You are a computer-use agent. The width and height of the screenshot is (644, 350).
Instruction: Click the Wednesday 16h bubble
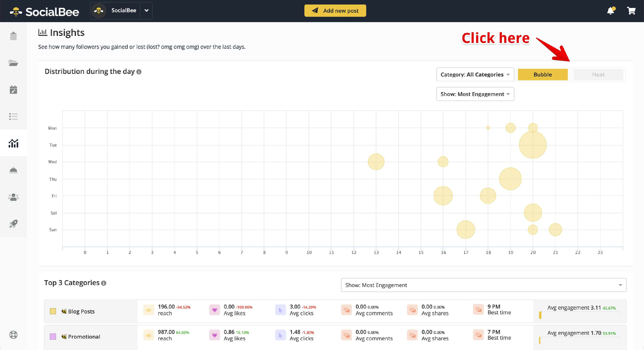[x=443, y=162]
